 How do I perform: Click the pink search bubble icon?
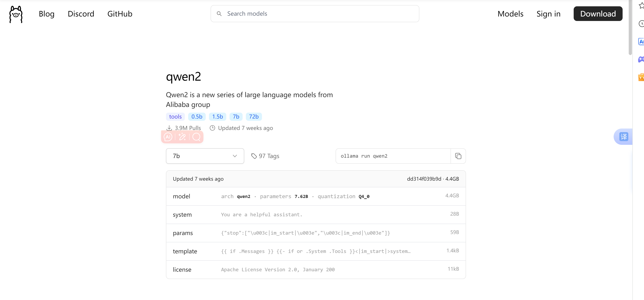pyautogui.click(x=197, y=137)
